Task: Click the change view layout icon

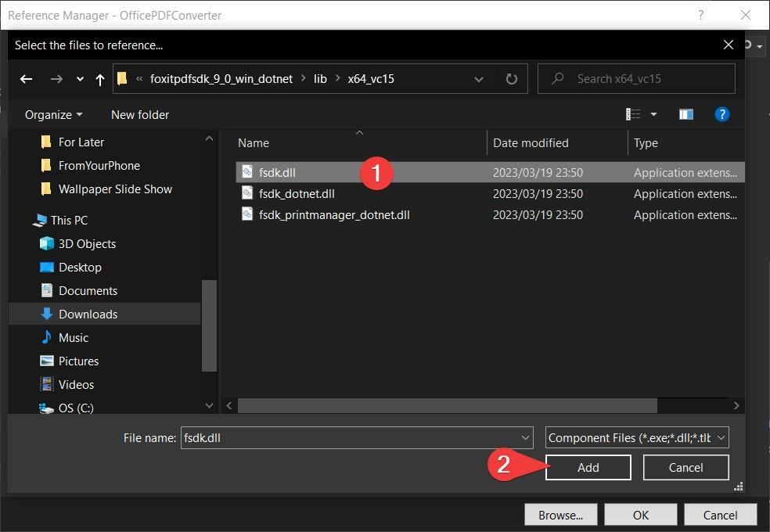Action: coord(633,114)
